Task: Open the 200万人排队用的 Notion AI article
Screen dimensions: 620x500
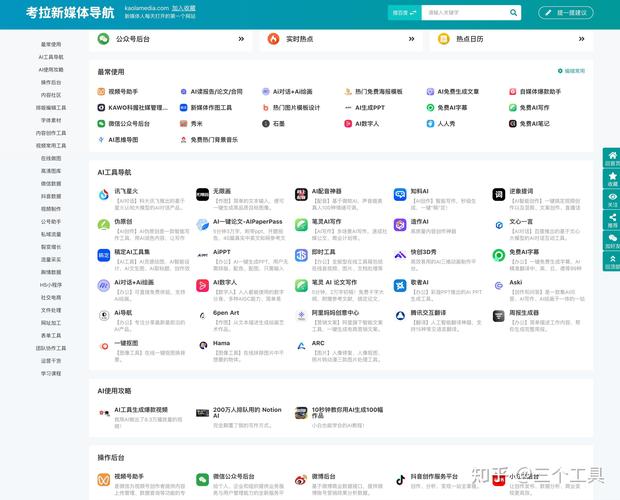Action: [x=247, y=412]
